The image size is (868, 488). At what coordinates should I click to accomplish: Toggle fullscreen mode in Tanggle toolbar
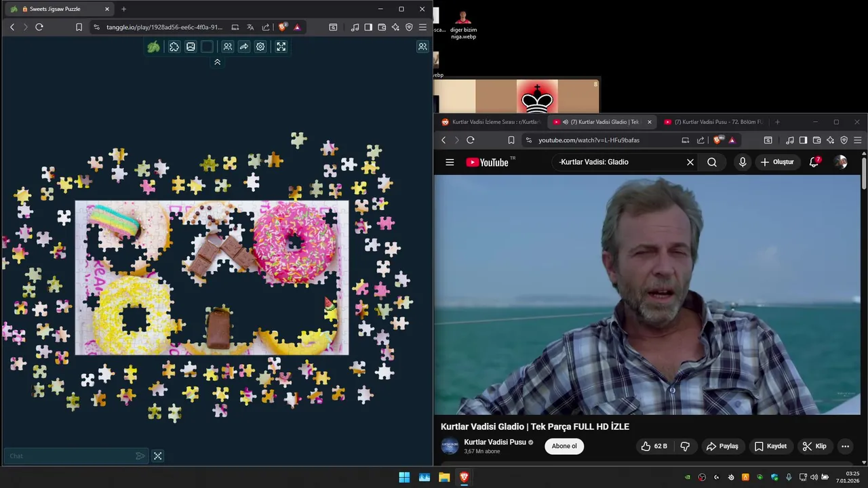pyautogui.click(x=281, y=47)
